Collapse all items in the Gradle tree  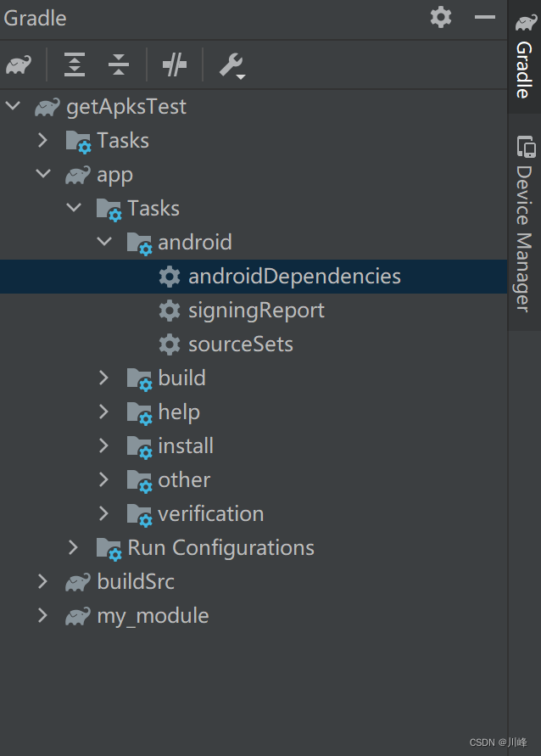click(119, 64)
